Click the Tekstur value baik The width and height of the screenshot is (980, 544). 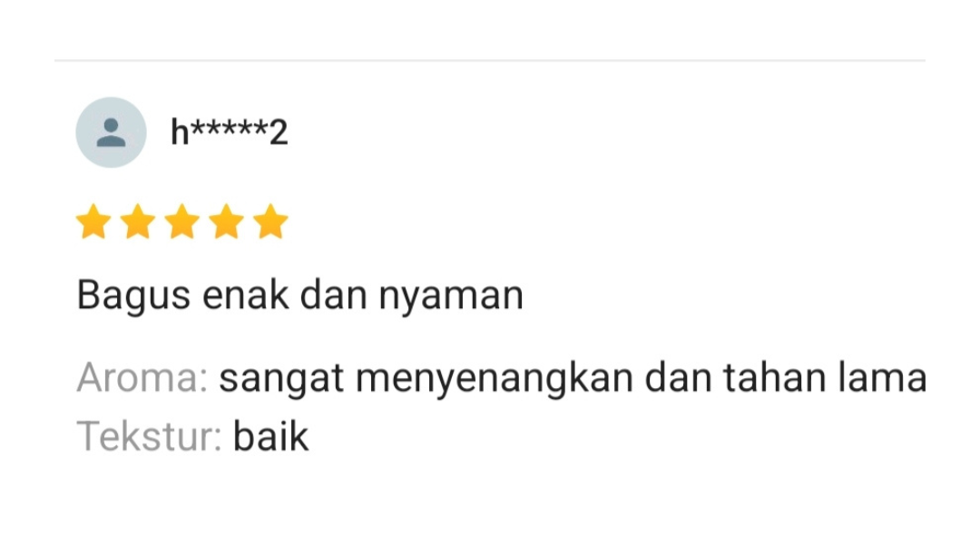270,436
